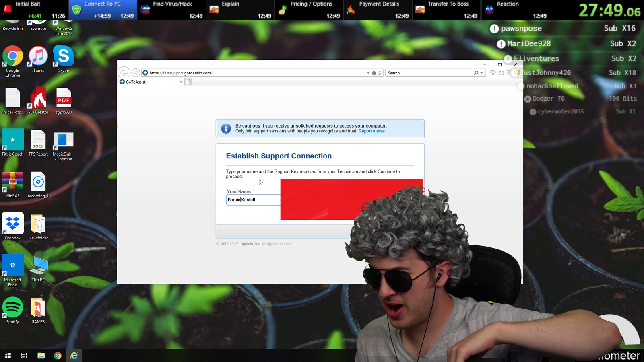Click the Connect To PC split segment

point(103,10)
